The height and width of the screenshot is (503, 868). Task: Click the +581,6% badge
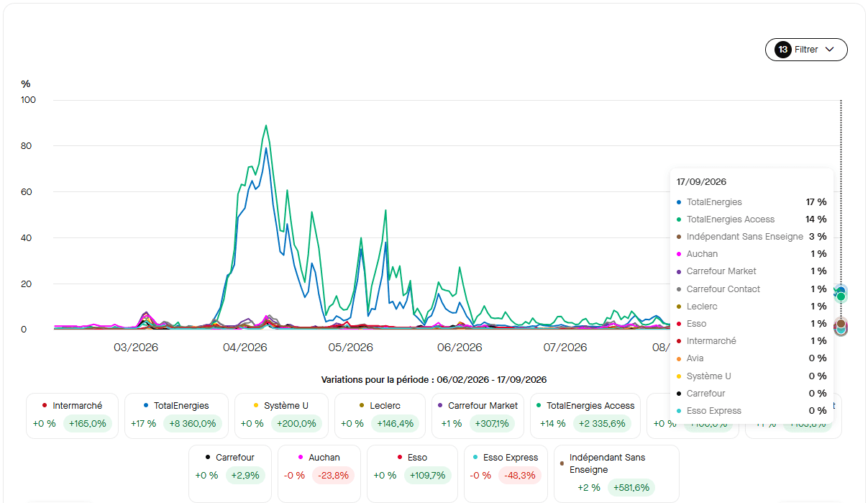[630, 487]
